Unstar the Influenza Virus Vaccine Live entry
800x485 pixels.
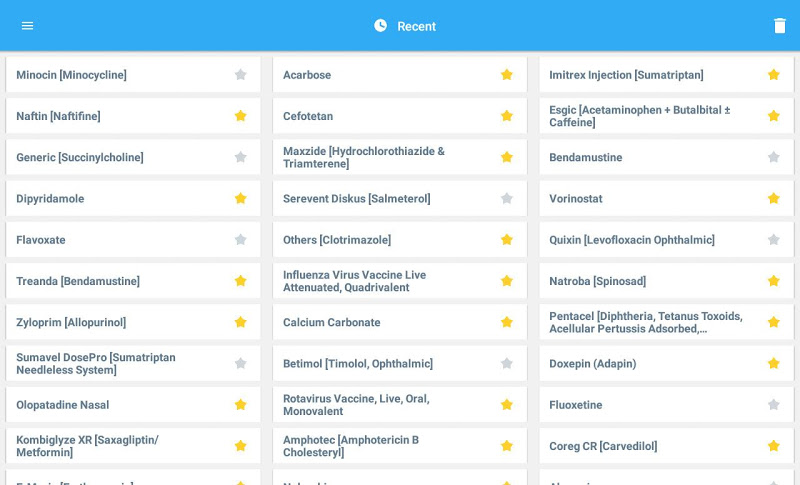(507, 281)
